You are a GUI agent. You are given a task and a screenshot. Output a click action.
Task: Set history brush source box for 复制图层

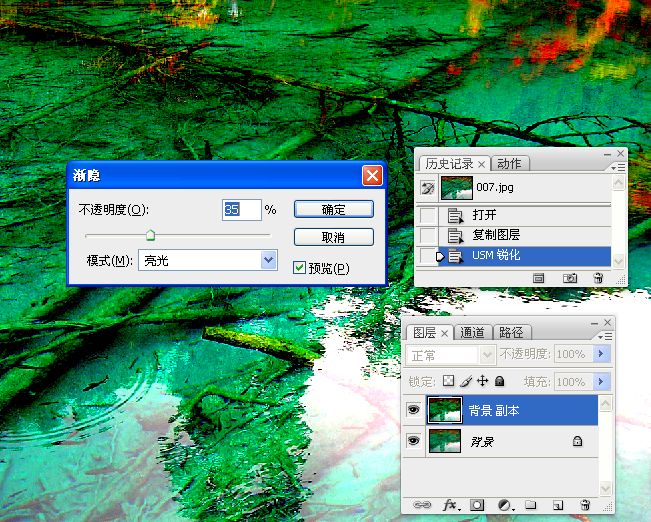[x=428, y=235]
